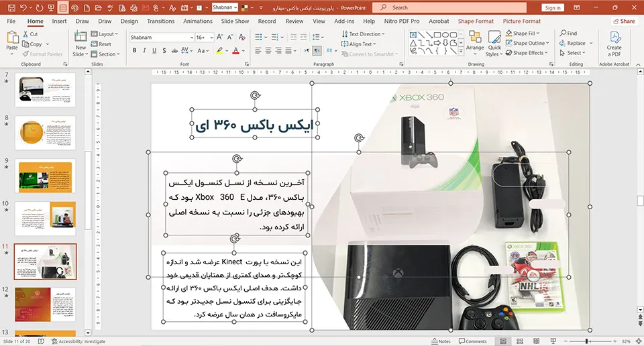Click the Save icon in quick access toolbar
The height and width of the screenshot is (346, 644).
tap(11, 7)
